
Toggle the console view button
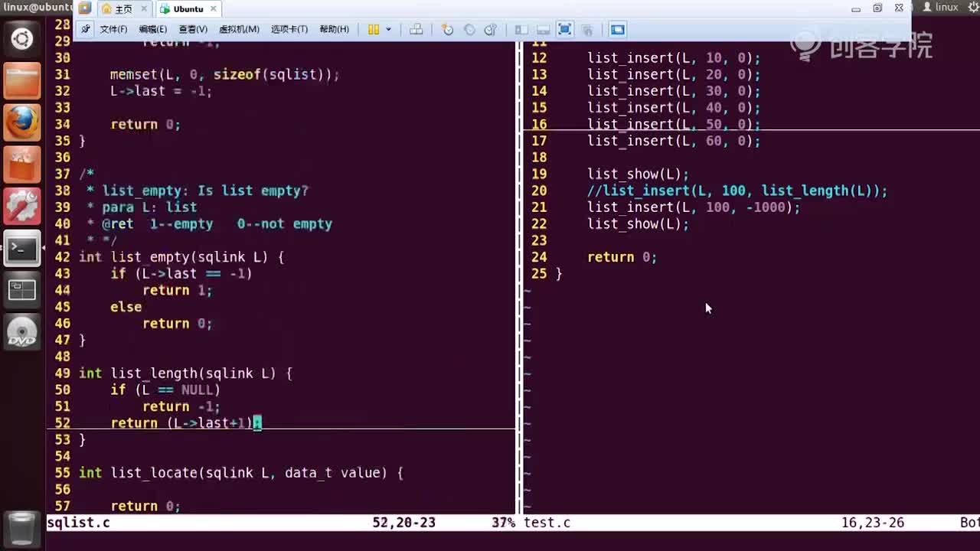[x=618, y=30]
